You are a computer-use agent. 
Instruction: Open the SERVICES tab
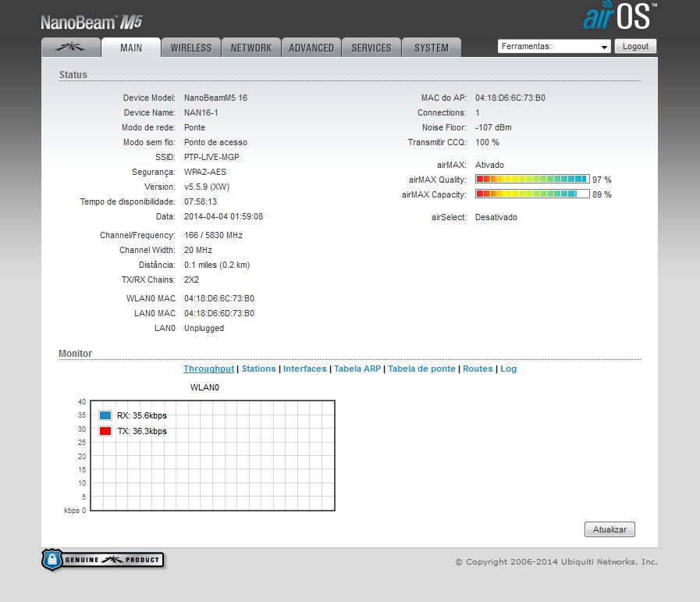371,48
